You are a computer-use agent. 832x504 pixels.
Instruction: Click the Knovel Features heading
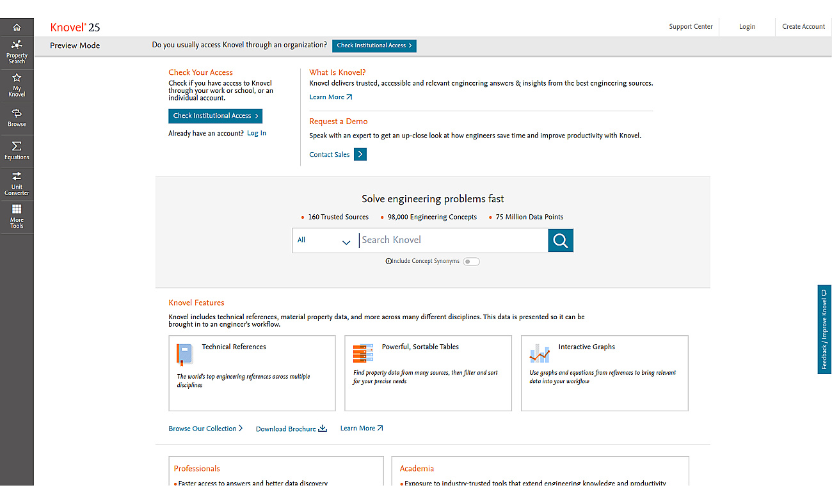tap(196, 303)
